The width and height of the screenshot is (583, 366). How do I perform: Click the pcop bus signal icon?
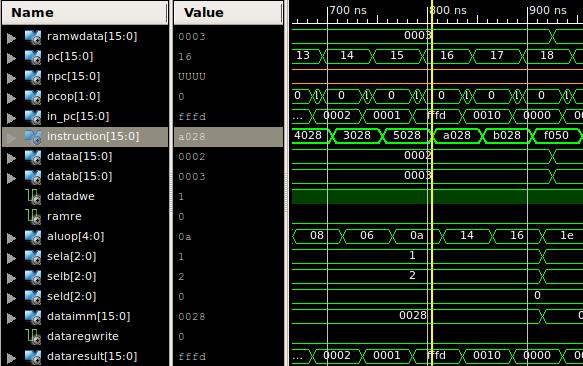point(33,97)
